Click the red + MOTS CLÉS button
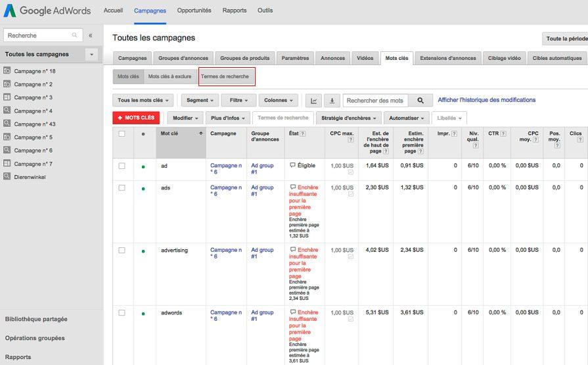This screenshot has height=365, width=588. tap(136, 118)
